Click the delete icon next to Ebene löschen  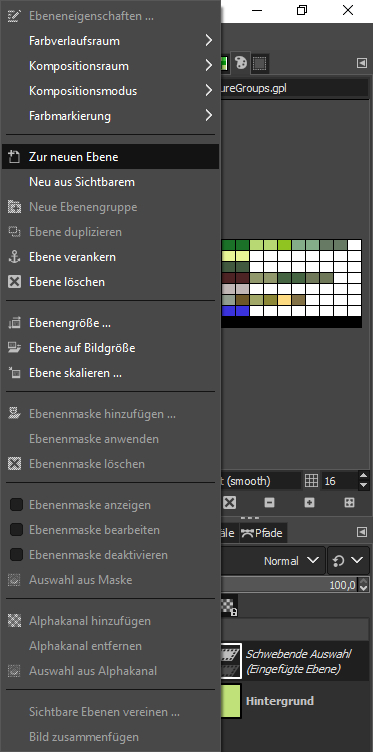pyautogui.click(x=15, y=282)
